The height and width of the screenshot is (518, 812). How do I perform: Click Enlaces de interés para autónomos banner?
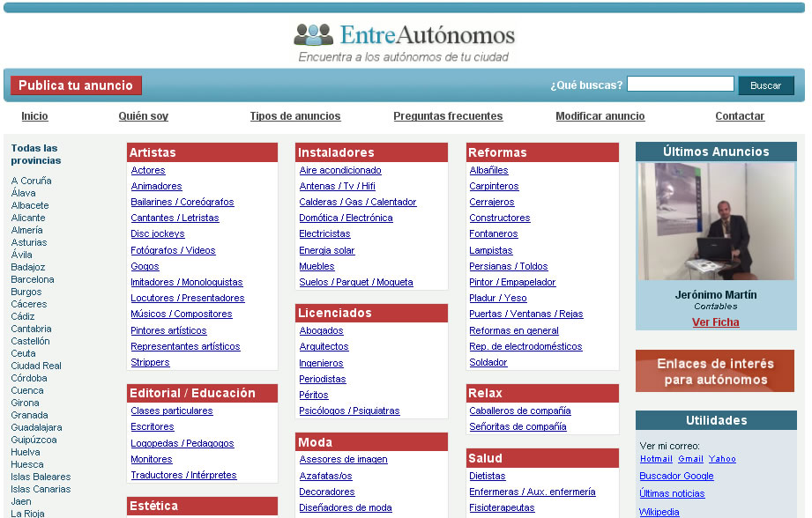pos(715,371)
